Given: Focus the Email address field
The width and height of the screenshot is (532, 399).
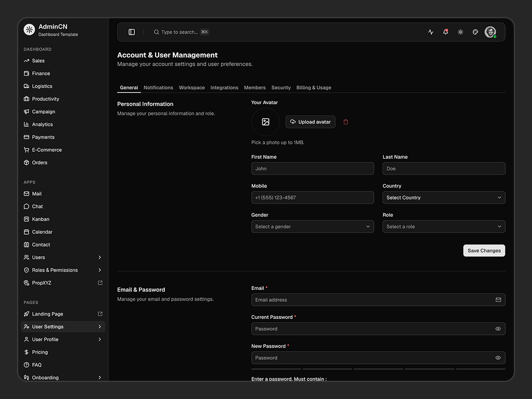Looking at the screenshot, I should [x=379, y=300].
